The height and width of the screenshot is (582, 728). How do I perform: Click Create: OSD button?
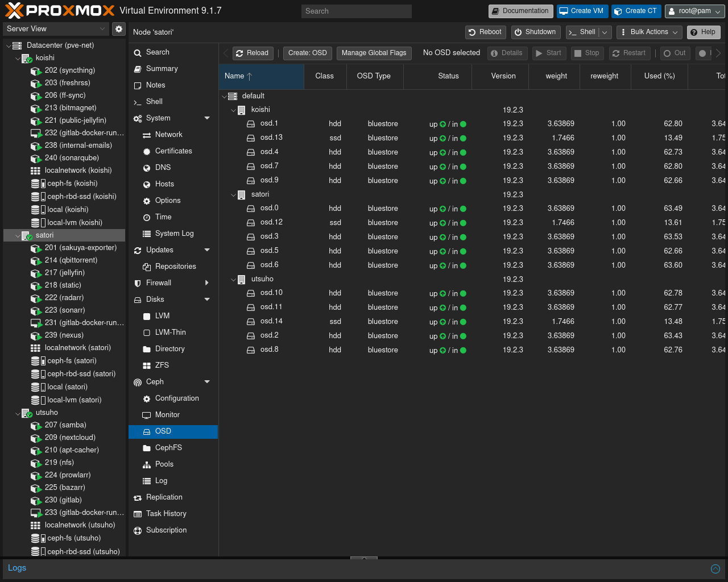pos(307,53)
